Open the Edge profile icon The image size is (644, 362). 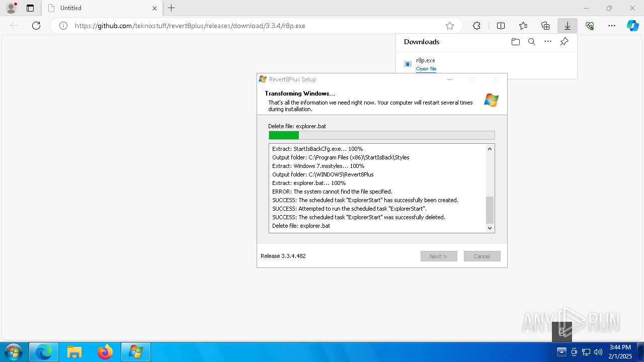tap(11, 8)
